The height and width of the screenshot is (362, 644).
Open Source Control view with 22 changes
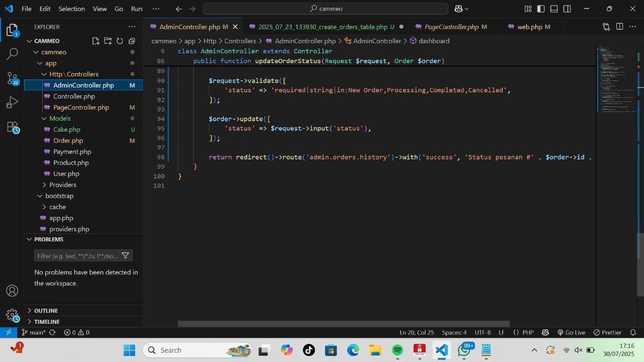[13, 78]
